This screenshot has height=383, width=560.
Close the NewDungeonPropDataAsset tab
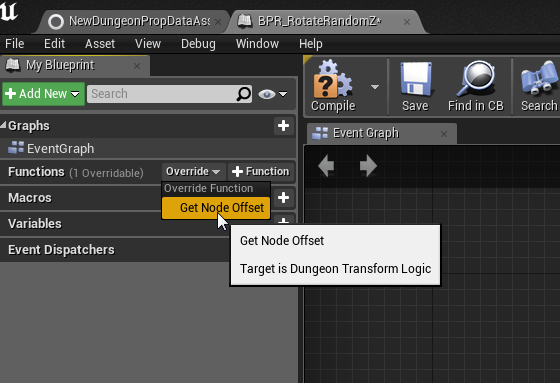pyautogui.click(x=218, y=22)
